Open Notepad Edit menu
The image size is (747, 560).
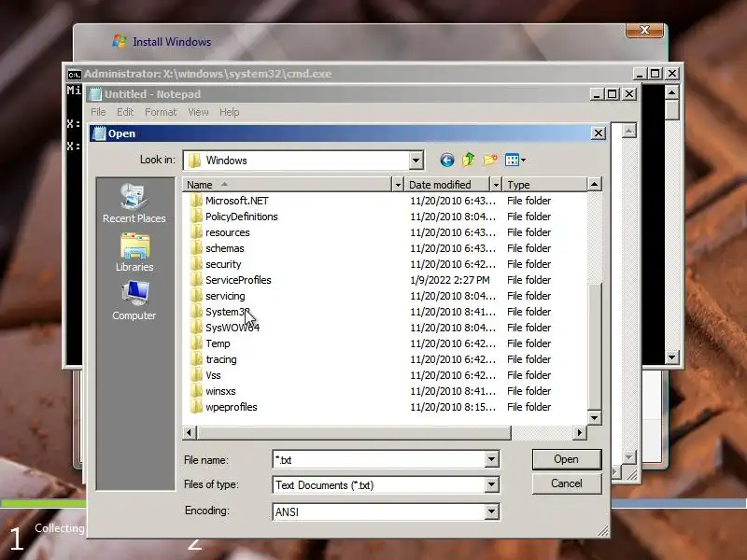pos(125,112)
